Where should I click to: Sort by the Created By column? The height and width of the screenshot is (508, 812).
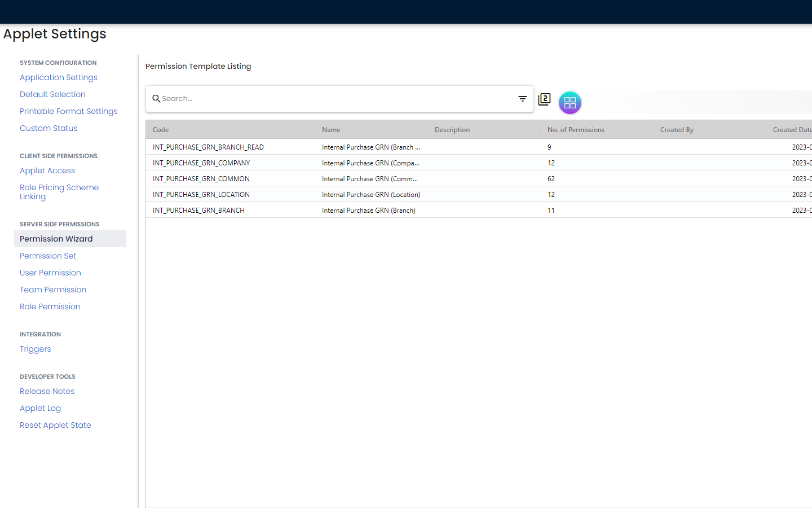(677, 130)
